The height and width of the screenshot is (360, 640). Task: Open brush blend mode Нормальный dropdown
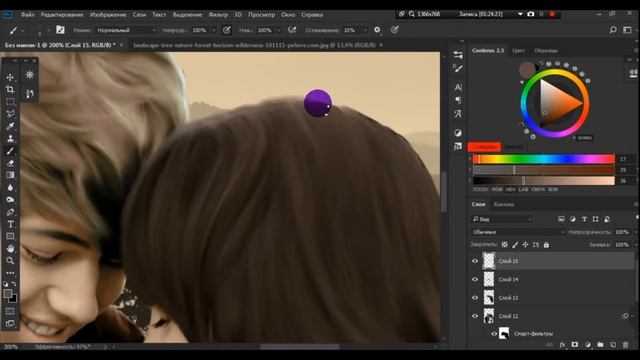tap(126, 30)
